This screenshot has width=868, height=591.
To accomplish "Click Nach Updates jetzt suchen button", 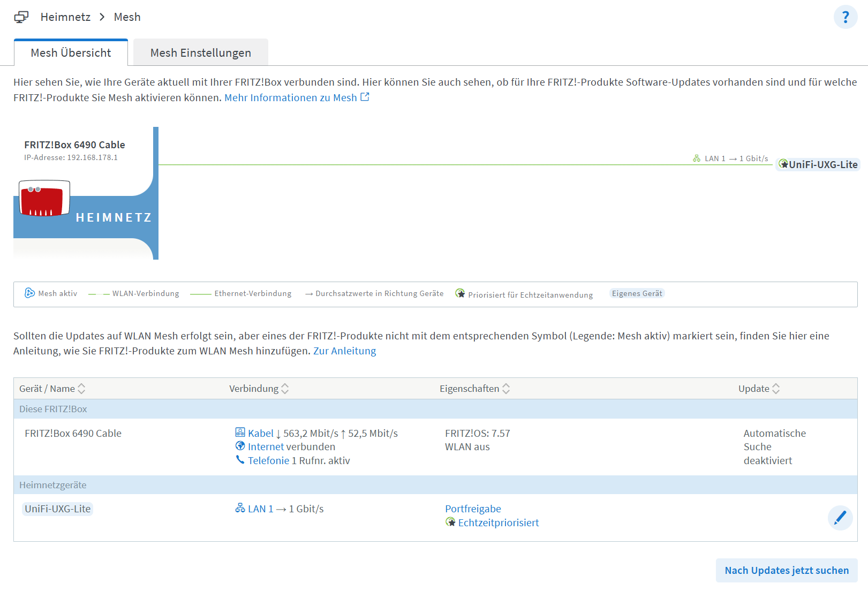I will click(787, 571).
